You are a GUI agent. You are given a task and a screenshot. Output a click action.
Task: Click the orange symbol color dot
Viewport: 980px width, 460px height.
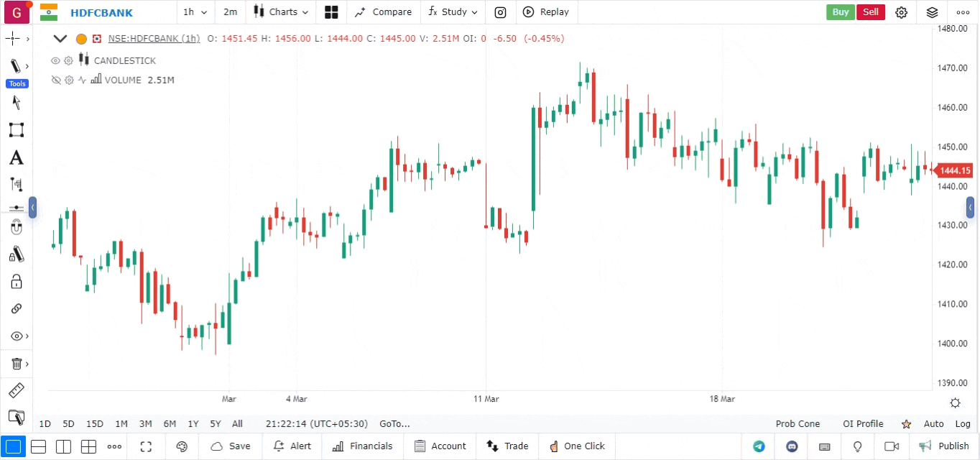[81, 39]
